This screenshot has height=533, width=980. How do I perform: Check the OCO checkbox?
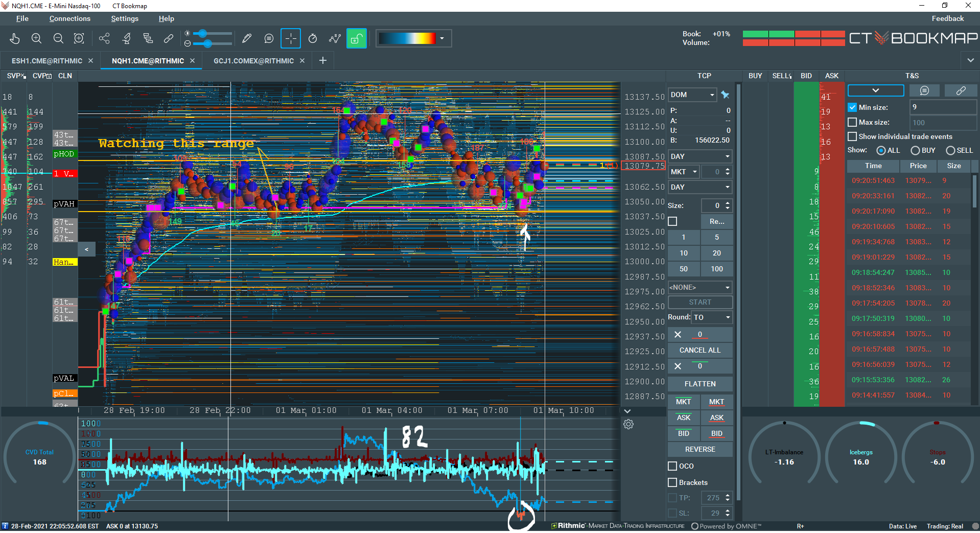(x=672, y=466)
